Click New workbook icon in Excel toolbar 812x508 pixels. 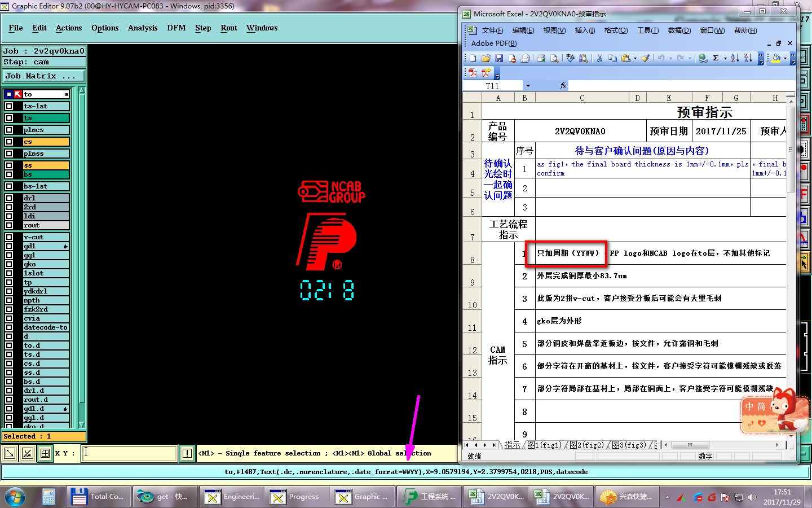coord(473,58)
